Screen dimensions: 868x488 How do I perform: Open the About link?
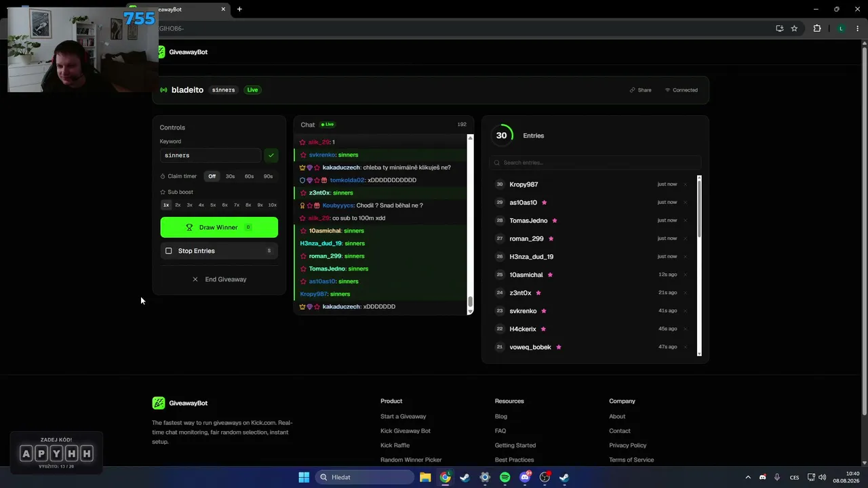617,417
